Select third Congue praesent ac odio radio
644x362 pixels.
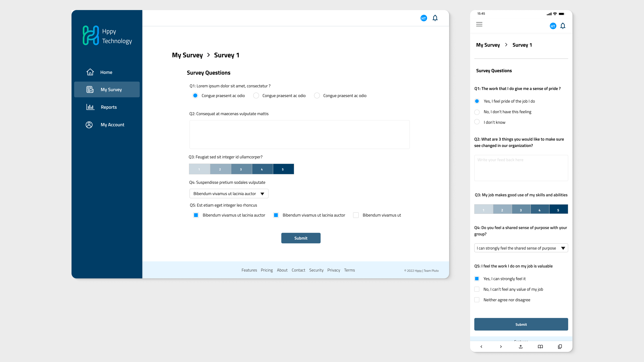[317, 96]
